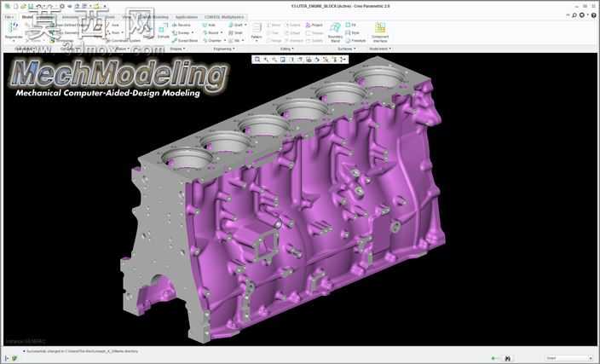Select the Revolve tool

click(181, 25)
